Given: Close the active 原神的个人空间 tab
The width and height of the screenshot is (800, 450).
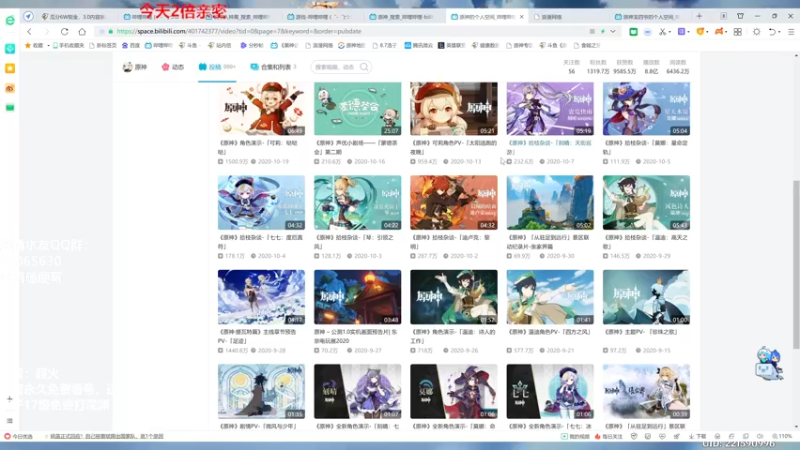Looking at the screenshot, I should pos(521,17).
